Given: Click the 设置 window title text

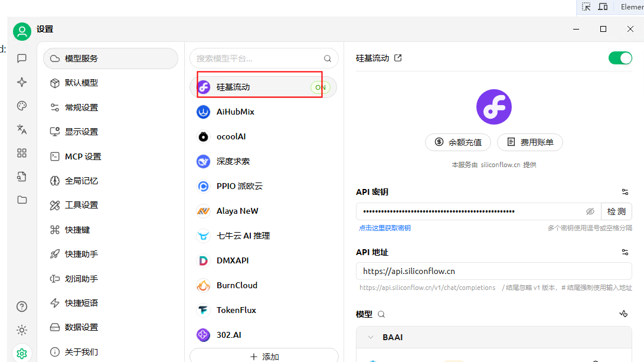Looking at the screenshot, I should (45, 29).
